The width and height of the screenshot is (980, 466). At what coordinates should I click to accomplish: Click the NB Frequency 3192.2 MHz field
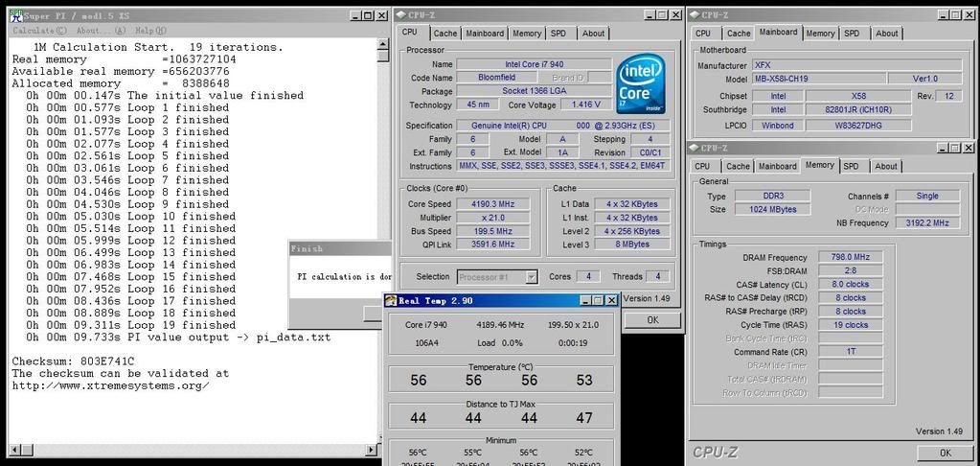(x=927, y=223)
